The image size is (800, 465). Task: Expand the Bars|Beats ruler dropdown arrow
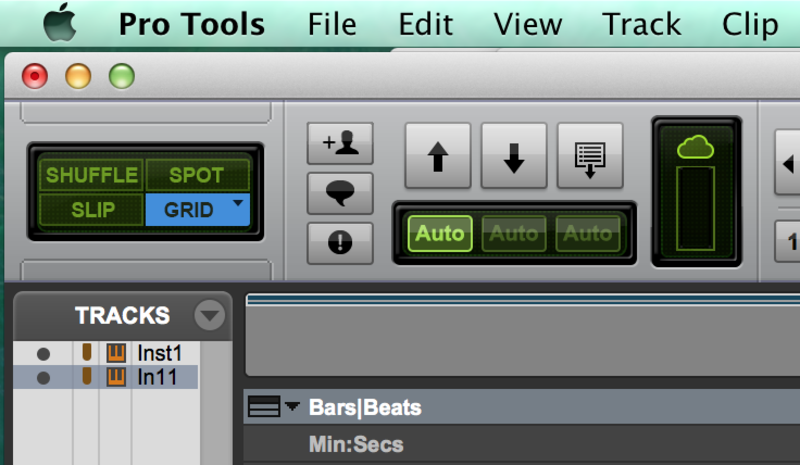(x=292, y=406)
